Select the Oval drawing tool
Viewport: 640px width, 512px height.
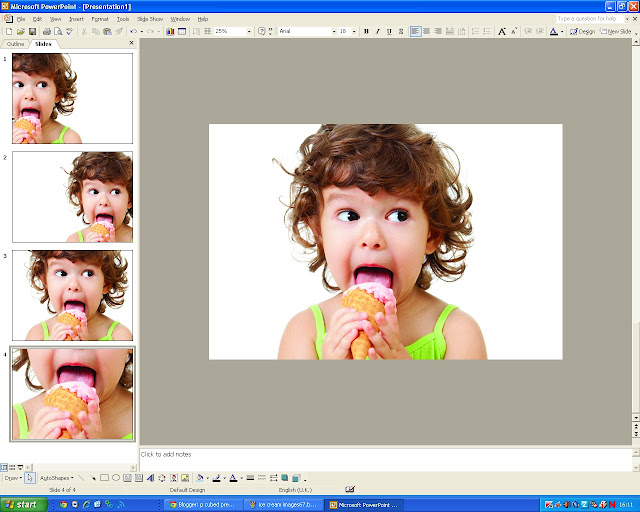(116, 478)
